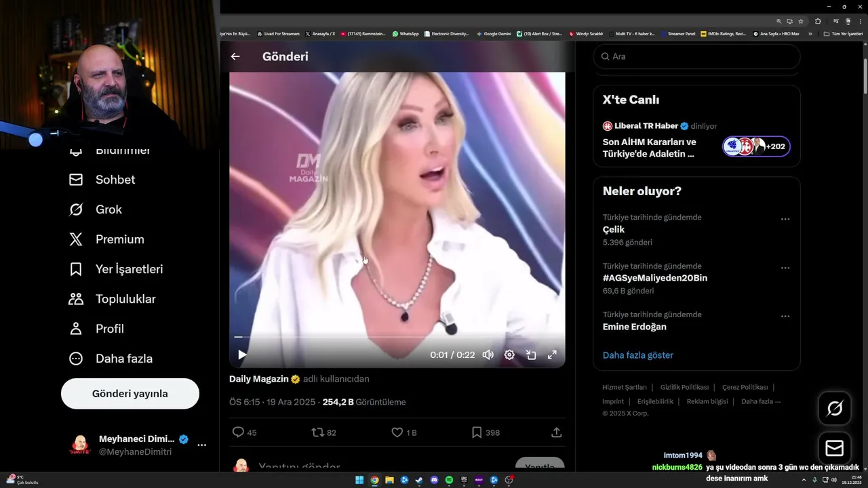Screen dimensions: 868x488
Task: Open replies via the comment icon with 45
Action: click(244, 432)
